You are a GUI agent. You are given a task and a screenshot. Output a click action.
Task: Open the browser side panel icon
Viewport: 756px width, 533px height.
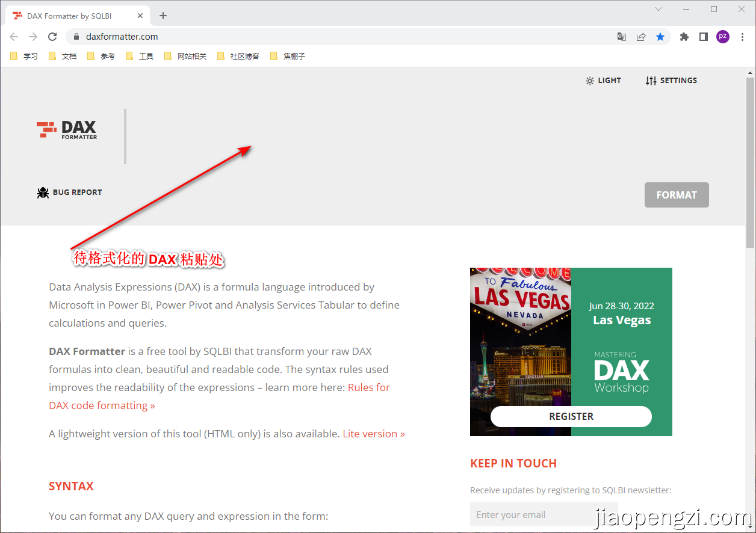coord(703,37)
